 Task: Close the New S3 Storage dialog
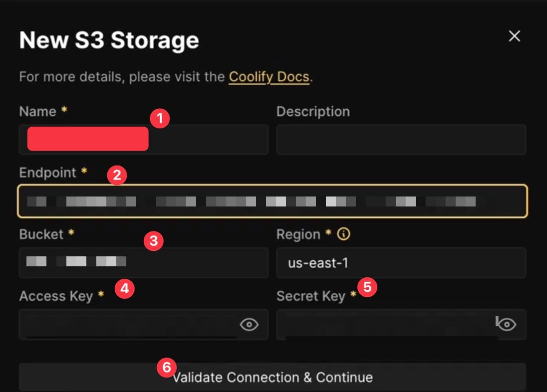(x=514, y=36)
